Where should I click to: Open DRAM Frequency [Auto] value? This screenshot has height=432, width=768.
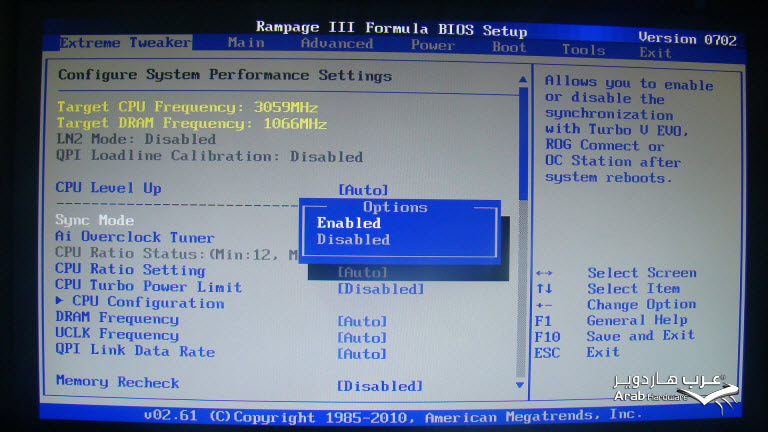click(x=362, y=321)
